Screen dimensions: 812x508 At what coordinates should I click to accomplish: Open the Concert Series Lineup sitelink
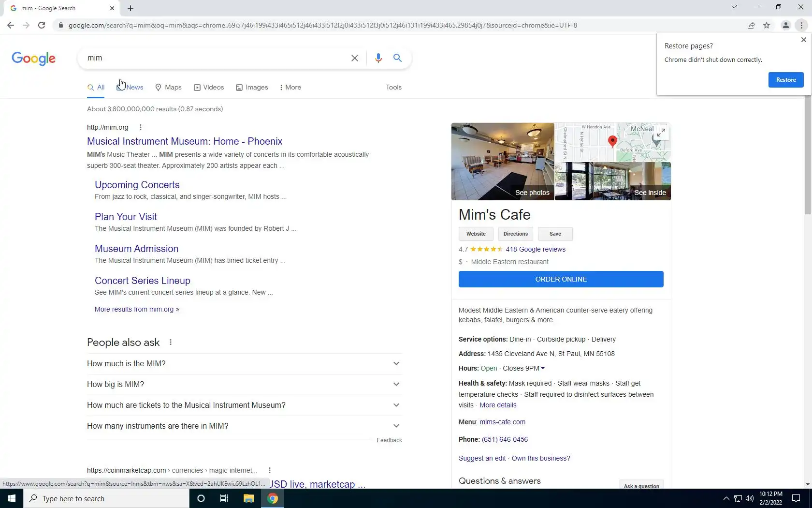tap(143, 281)
